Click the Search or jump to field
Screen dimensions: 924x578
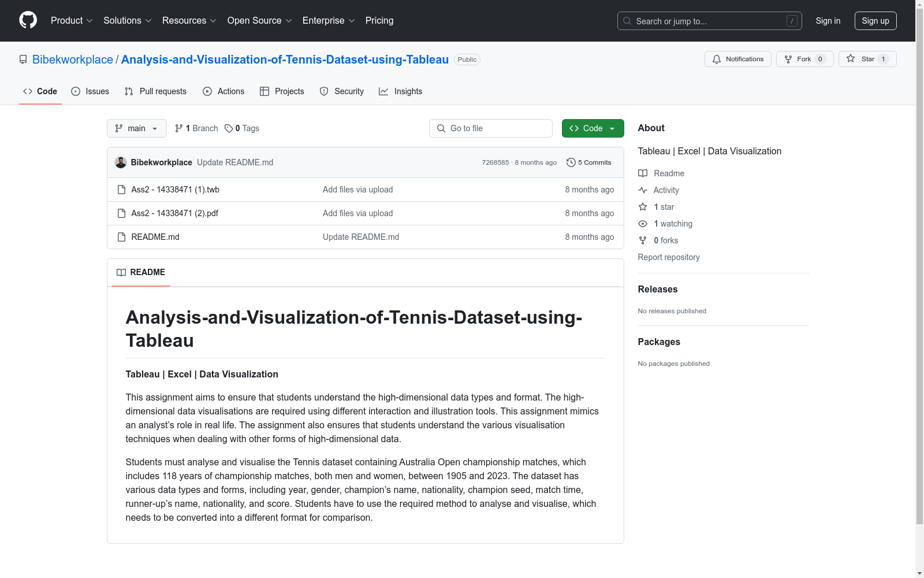click(710, 21)
